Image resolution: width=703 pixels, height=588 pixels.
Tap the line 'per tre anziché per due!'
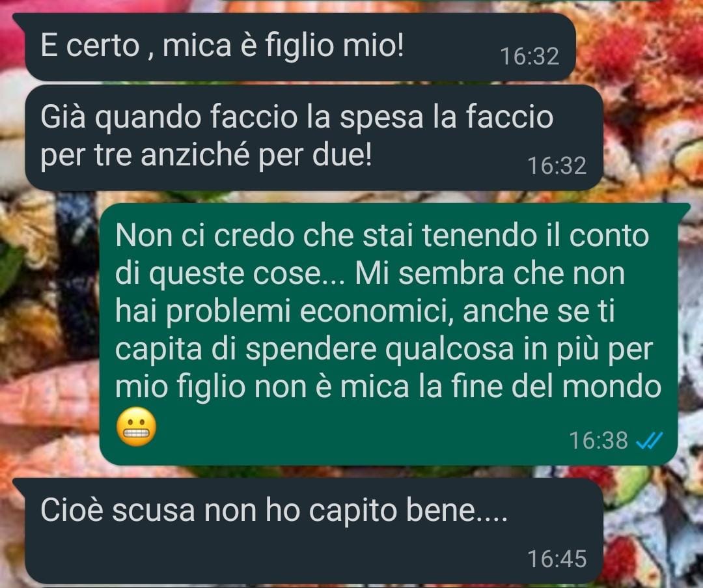206,156
